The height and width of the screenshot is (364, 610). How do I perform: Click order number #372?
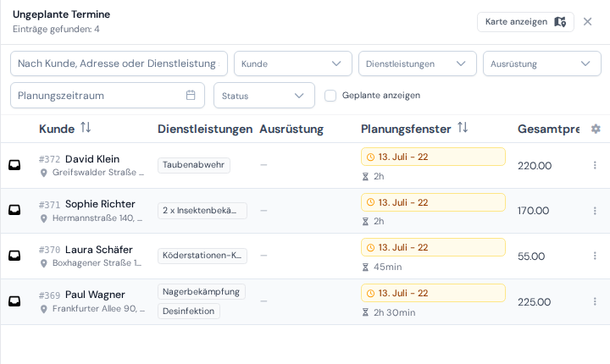(x=49, y=159)
